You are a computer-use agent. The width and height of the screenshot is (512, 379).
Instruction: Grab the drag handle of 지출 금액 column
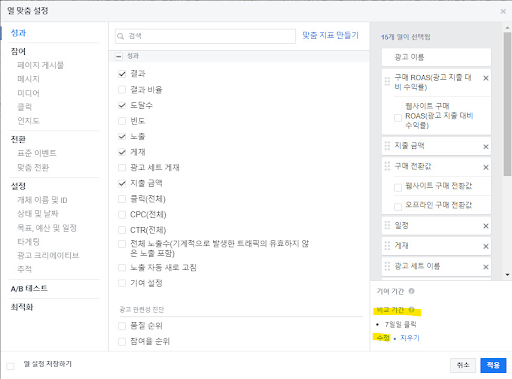click(387, 146)
